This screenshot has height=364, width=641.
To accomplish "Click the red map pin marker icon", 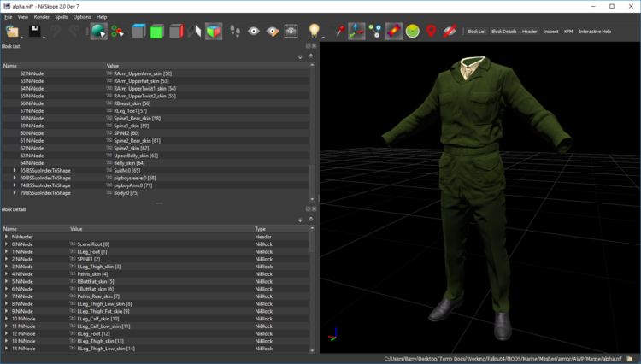I will pos(431,32).
